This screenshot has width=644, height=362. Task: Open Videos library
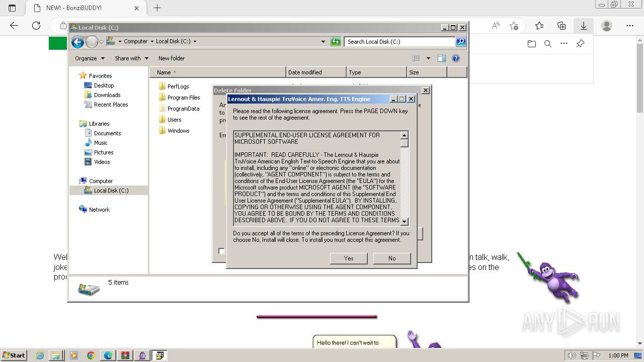point(102,162)
